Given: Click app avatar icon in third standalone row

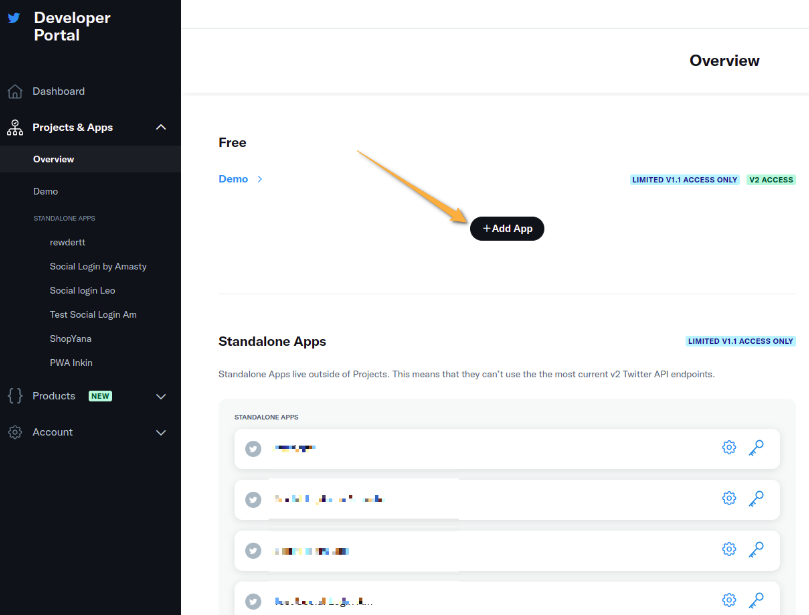Looking at the screenshot, I should click(253, 551).
